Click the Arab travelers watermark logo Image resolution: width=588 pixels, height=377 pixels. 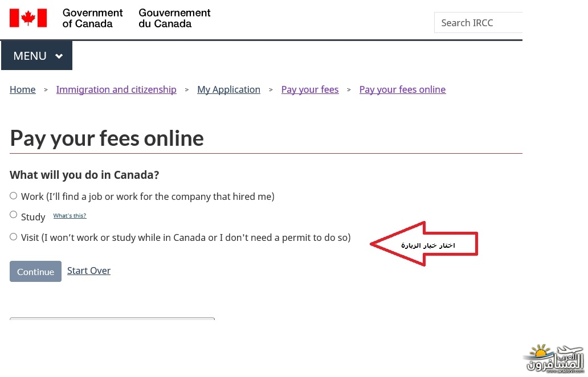(554, 359)
